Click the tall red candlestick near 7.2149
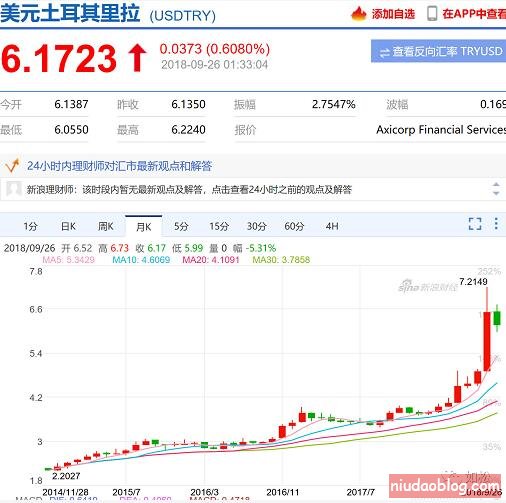This screenshot has width=506, height=503. click(487, 341)
